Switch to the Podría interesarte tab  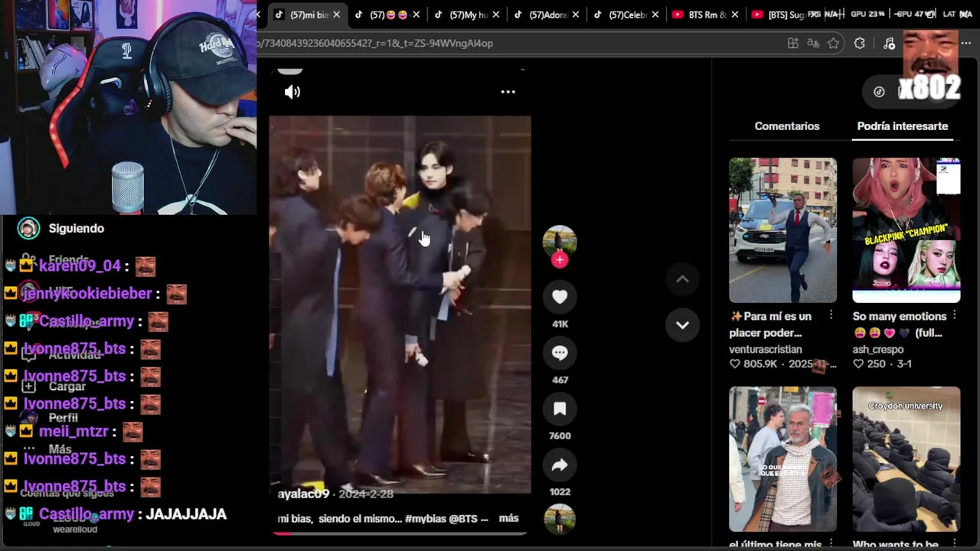coord(903,126)
